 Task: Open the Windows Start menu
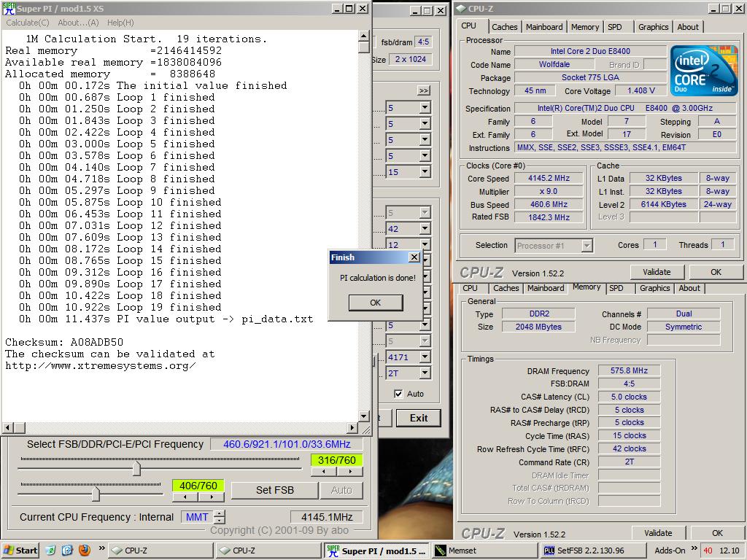coord(20,551)
